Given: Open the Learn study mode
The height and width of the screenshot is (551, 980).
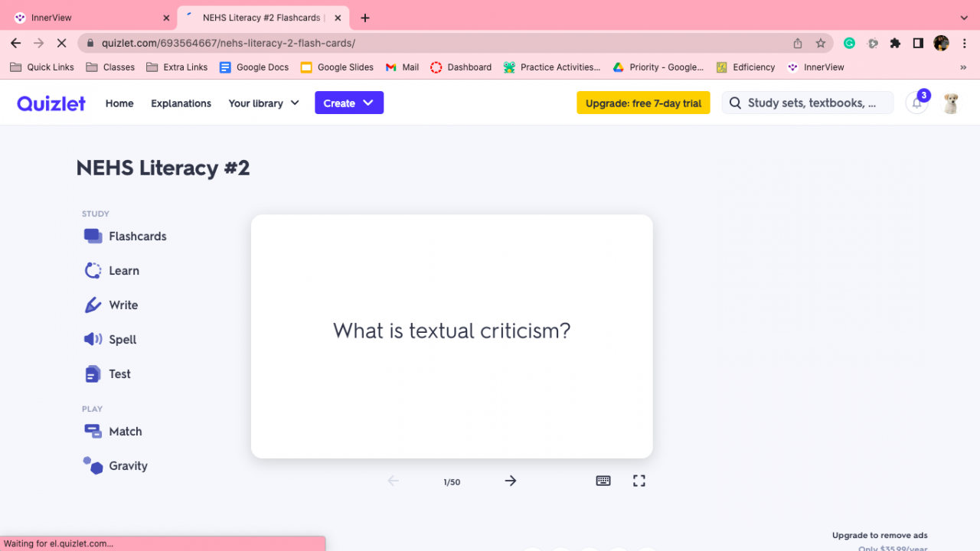Looking at the screenshot, I should 112,271.
